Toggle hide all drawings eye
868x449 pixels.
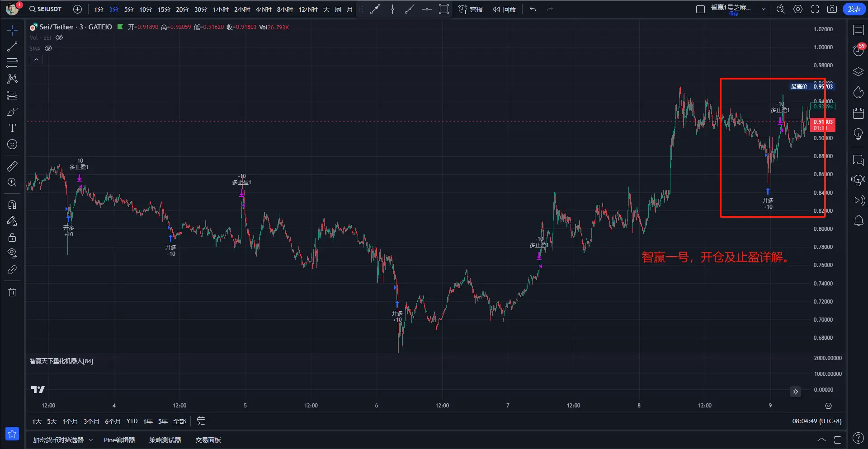pyautogui.click(x=12, y=253)
